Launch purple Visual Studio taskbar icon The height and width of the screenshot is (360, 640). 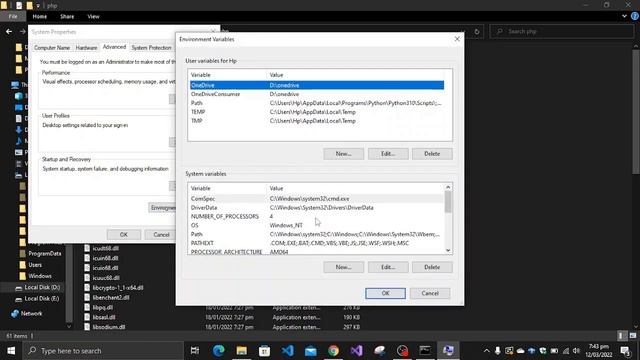(x=356, y=350)
